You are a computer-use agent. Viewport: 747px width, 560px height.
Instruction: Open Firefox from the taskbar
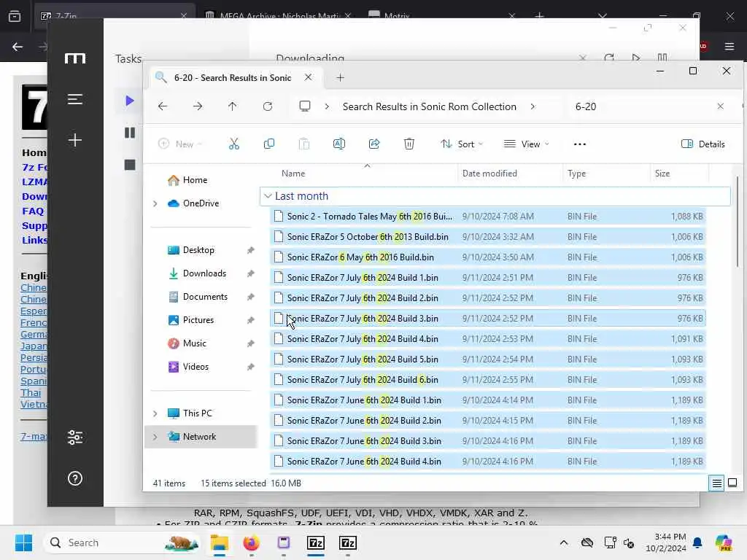coord(251,542)
